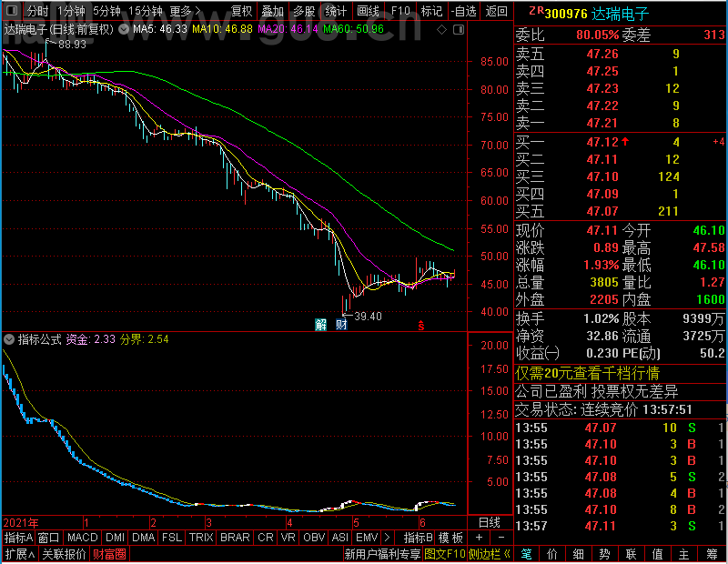Click the 财 marker on the chart
Viewport: 728px width, 564px height.
coord(341,325)
